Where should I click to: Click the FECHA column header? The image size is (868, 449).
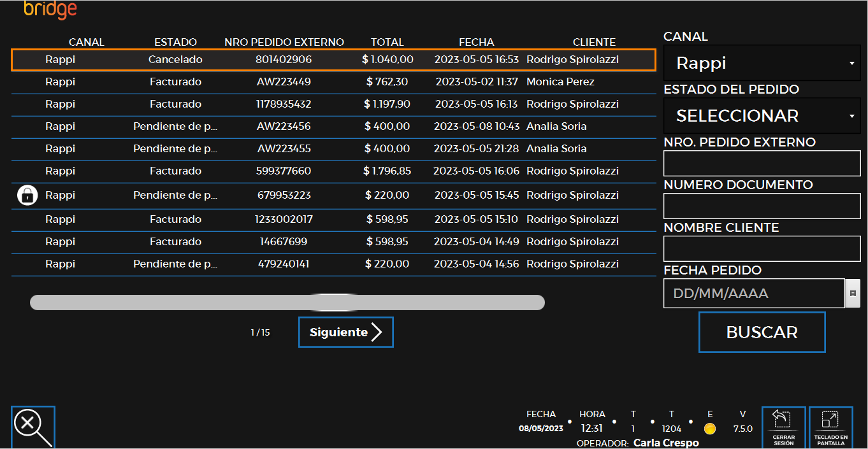tap(477, 42)
